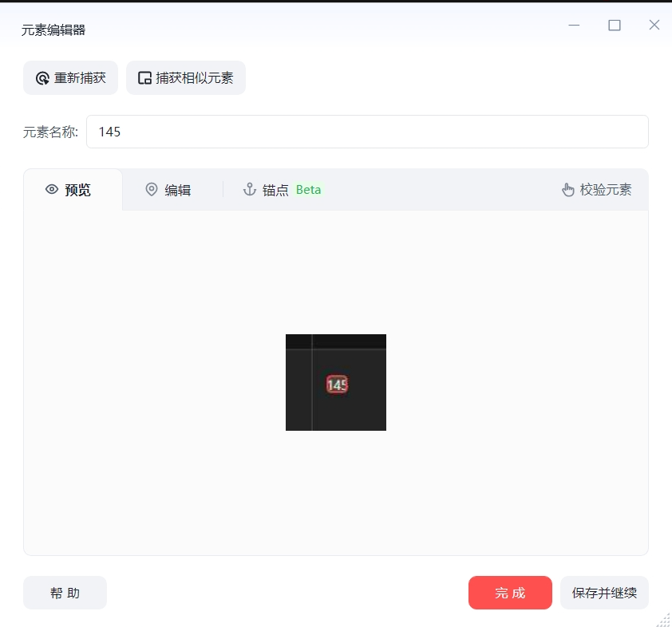Focus the 元素名称 text field
The image size is (672, 627).
tap(367, 132)
